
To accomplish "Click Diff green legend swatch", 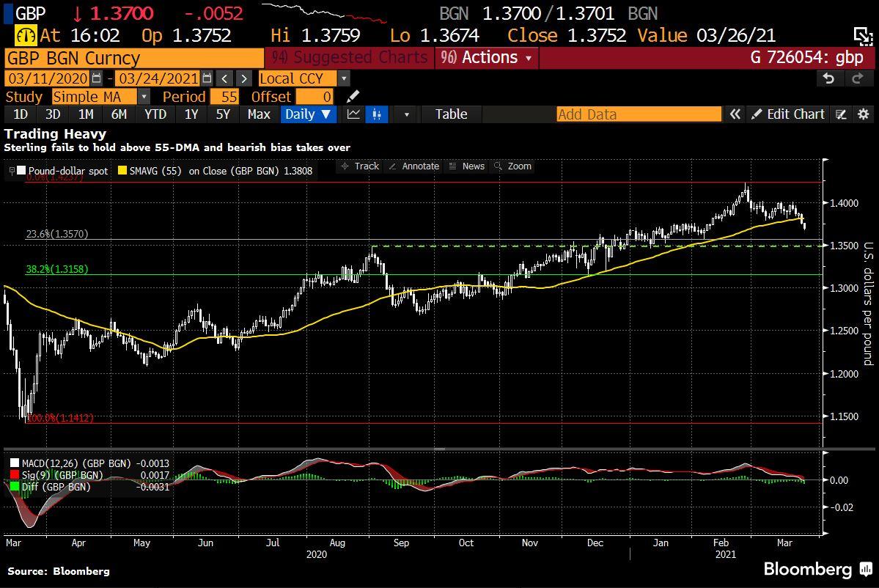I will tap(15, 487).
